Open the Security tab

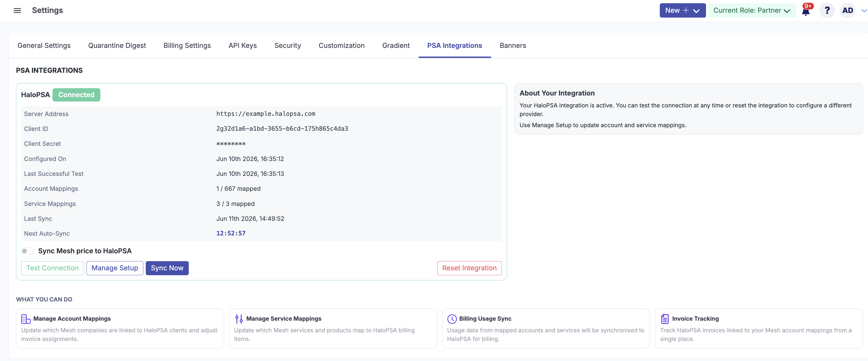pos(287,45)
